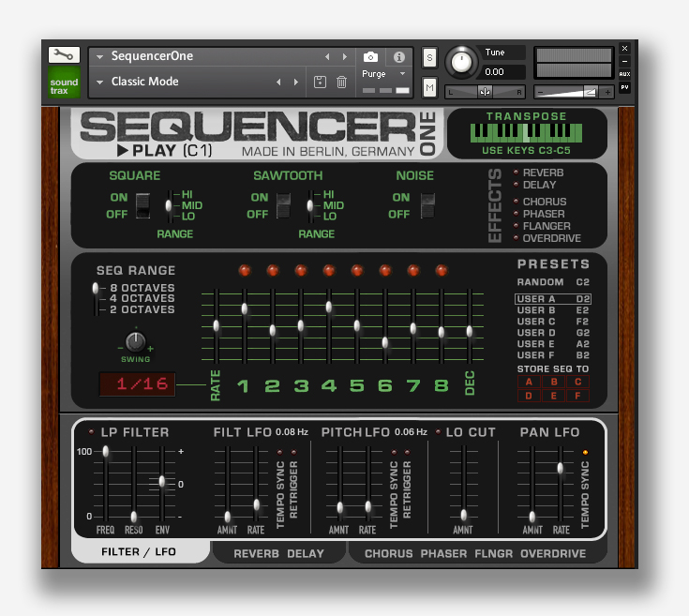Open the 1/16 rate display

click(138, 384)
